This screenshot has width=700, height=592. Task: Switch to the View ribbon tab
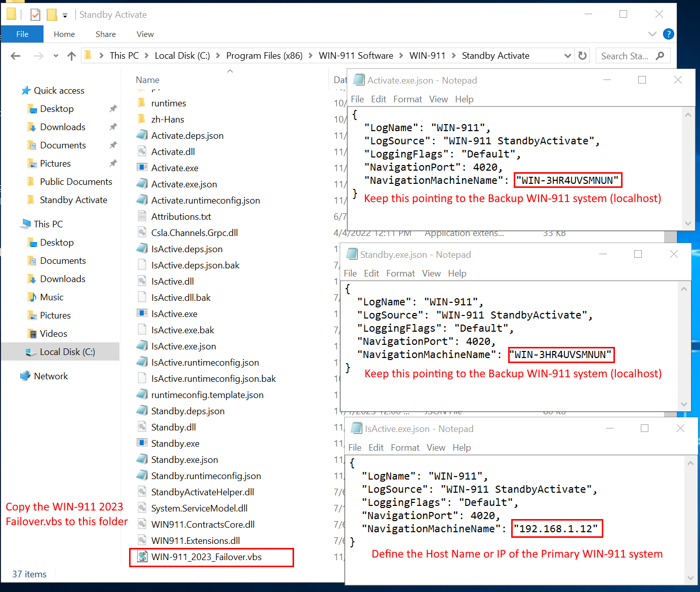coord(145,34)
